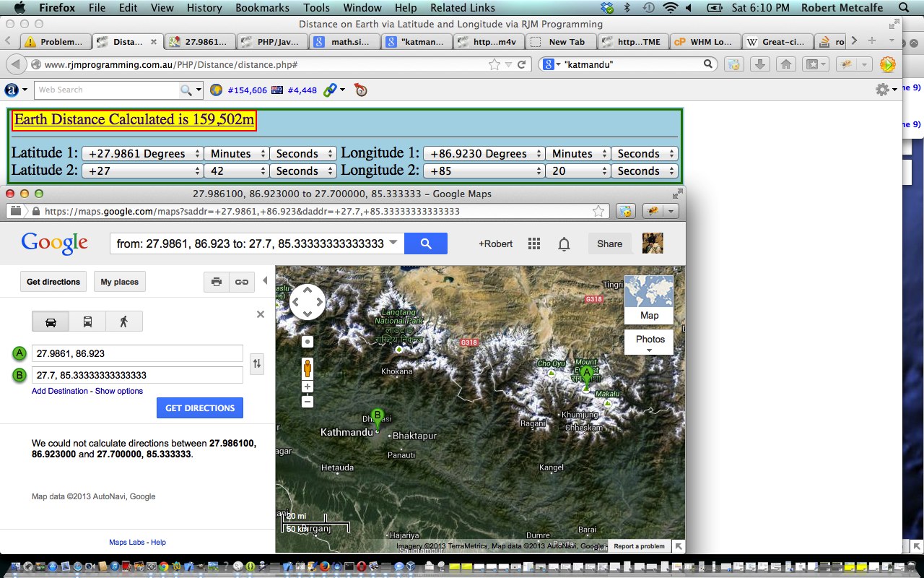The image size is (924, 578).
Task: Bookmark distance.php page with star
Action: pos(494,64)
